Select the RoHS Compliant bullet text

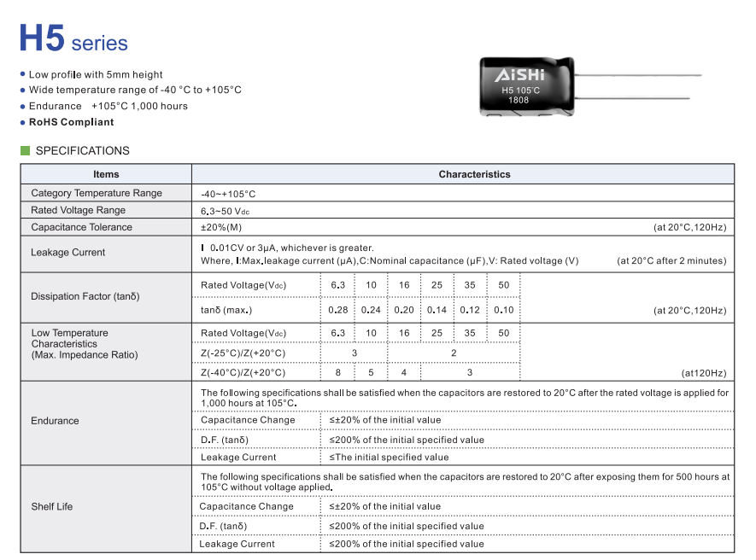click(x=71, y=122)
